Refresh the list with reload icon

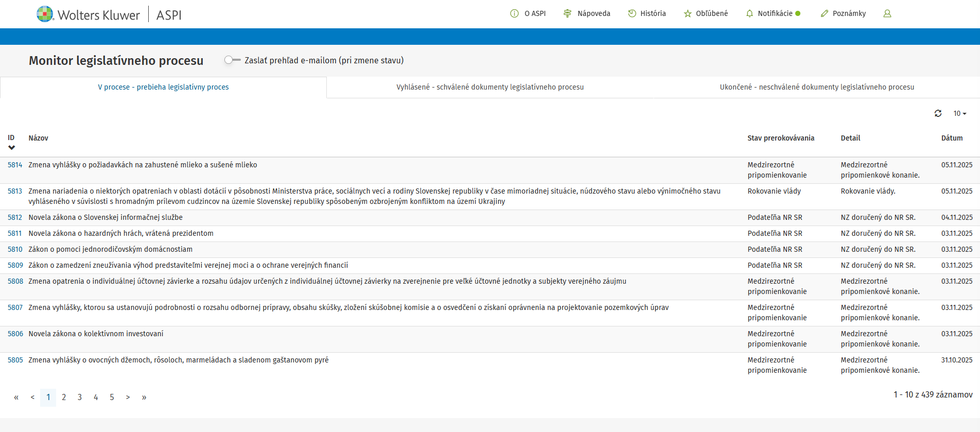pyautogui.click(x=938, y=113)
